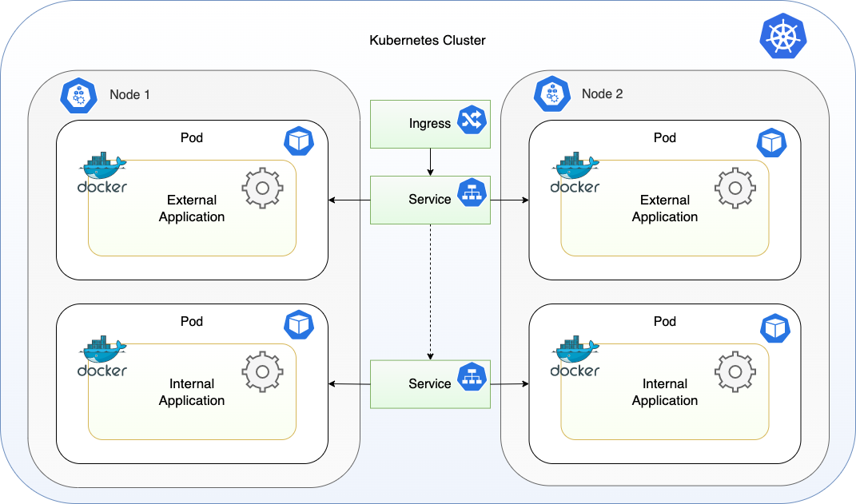Click the Node 1 hexagon icon

78,96
